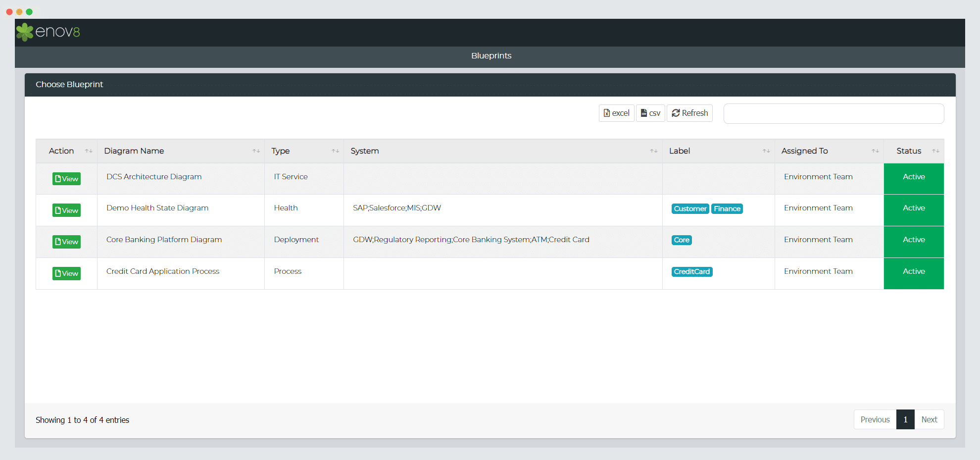Sort by Assigned To column arrows
The height and width of the screenshot is (460, 980).
point(875,151)
